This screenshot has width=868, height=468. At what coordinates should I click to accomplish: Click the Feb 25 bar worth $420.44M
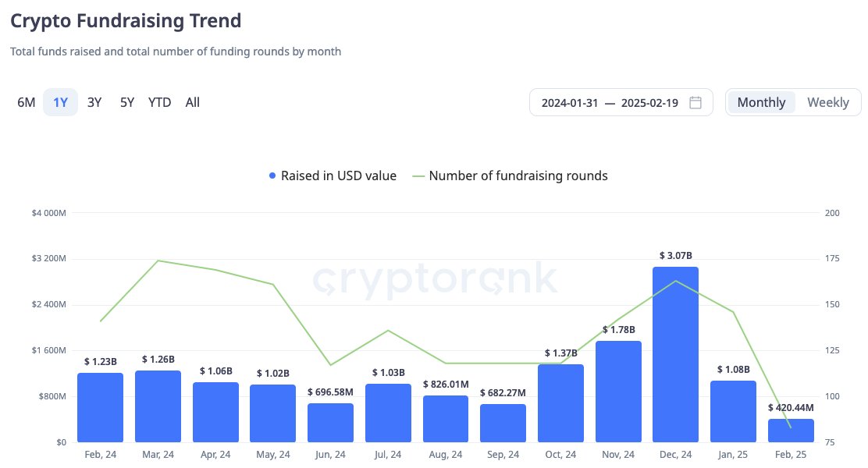[791, 429]
